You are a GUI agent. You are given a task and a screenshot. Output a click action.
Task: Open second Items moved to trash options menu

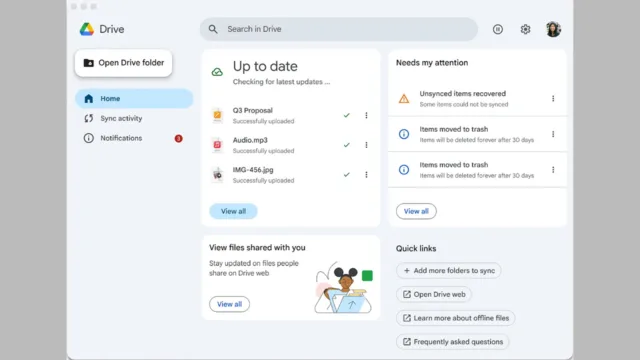pos(553,169)
